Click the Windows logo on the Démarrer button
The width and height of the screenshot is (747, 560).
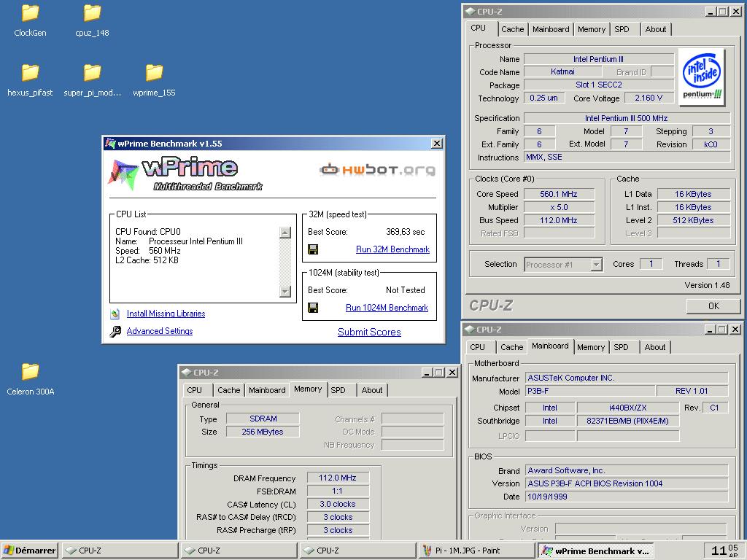click(9, 551)
